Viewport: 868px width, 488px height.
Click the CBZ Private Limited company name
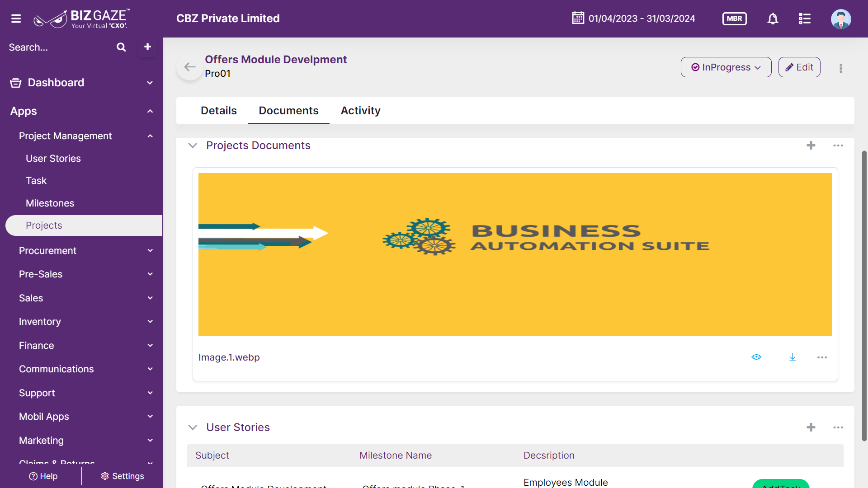tap(228, 19)
